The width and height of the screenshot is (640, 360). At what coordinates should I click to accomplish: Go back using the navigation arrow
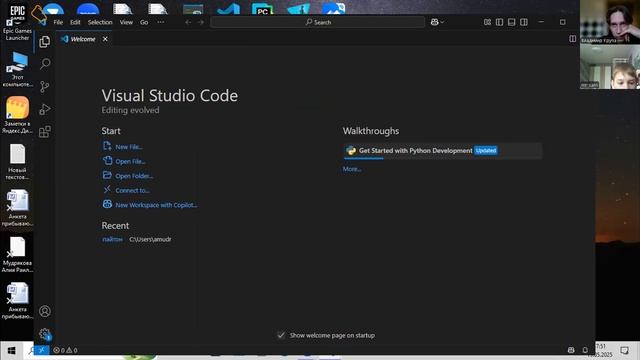[188, 22]
